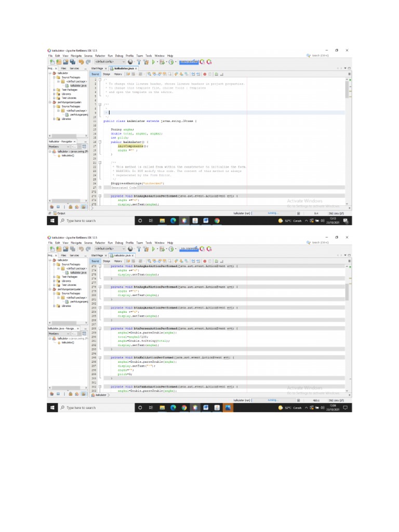Click Save All icon in first screenshot

click(x=73, y=62)
